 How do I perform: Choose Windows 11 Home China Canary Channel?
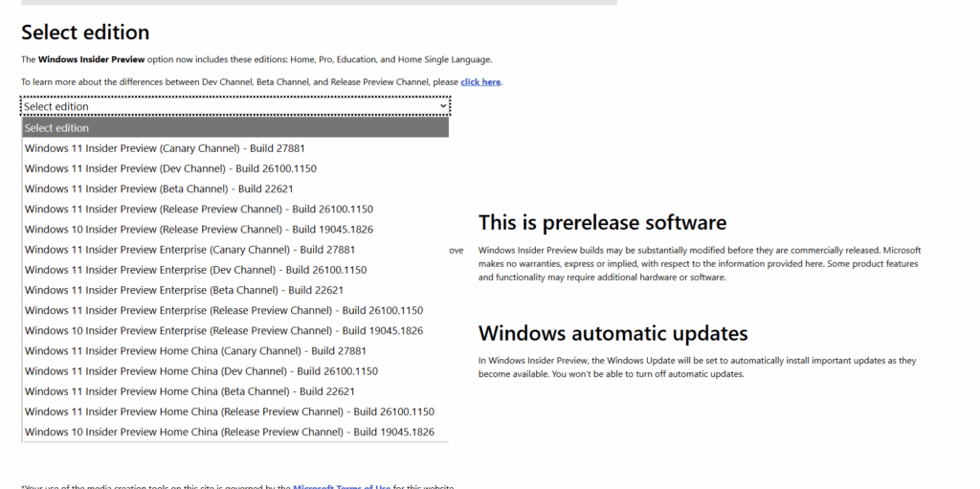[195, 351]
